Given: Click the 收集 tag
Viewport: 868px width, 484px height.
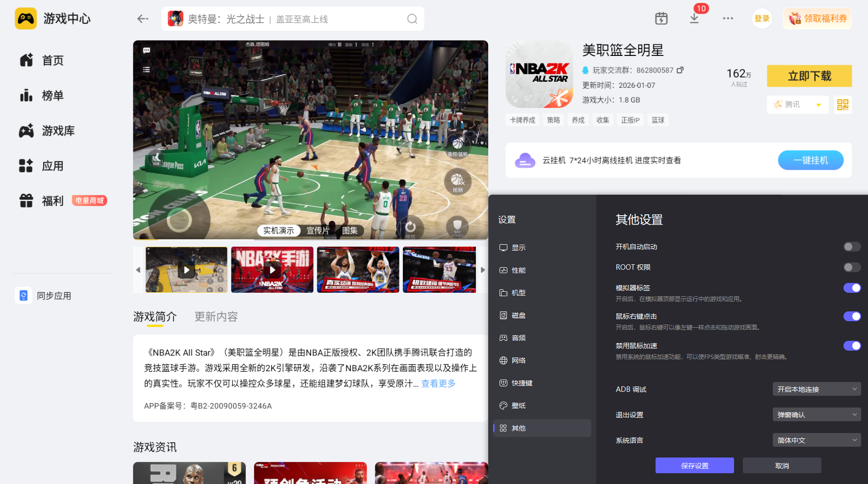Looking at the screenshot, I should tap(603, 120).
